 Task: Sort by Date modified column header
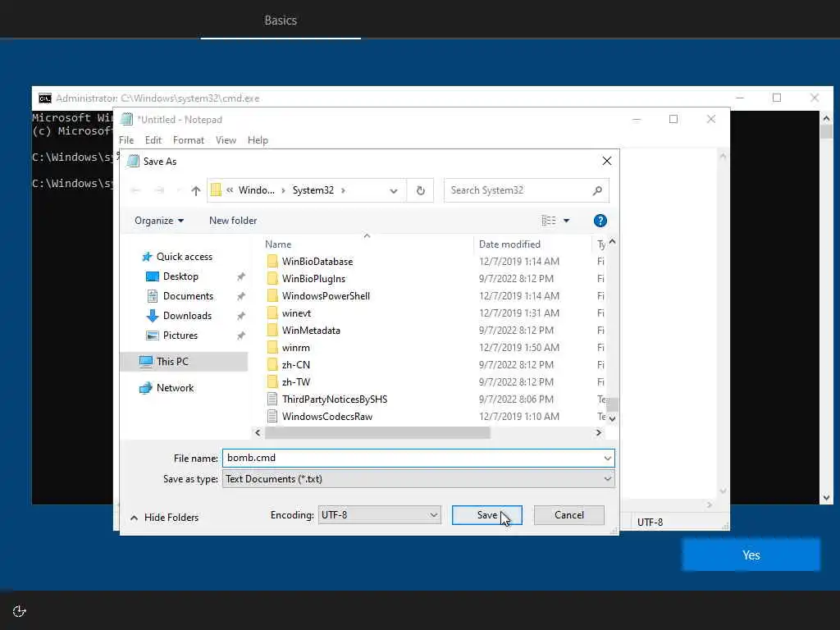pyautogui.click(x=509, y=244)
